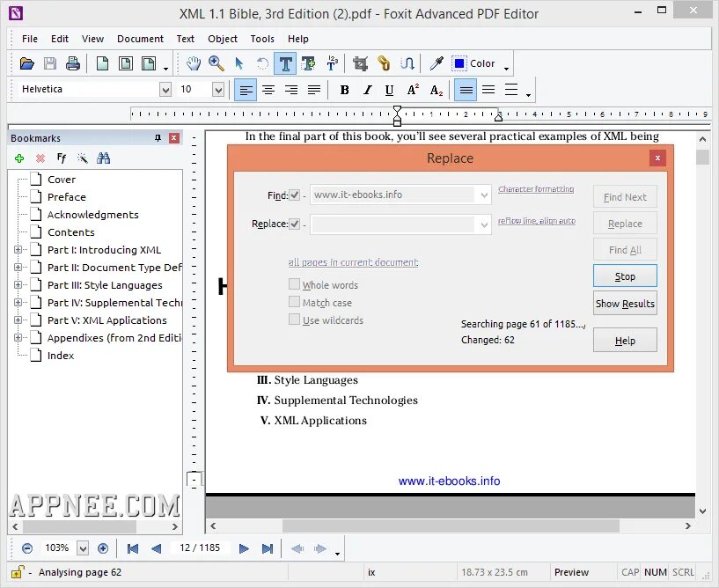Choose the Zoom magnifier tool

(216, 63)
